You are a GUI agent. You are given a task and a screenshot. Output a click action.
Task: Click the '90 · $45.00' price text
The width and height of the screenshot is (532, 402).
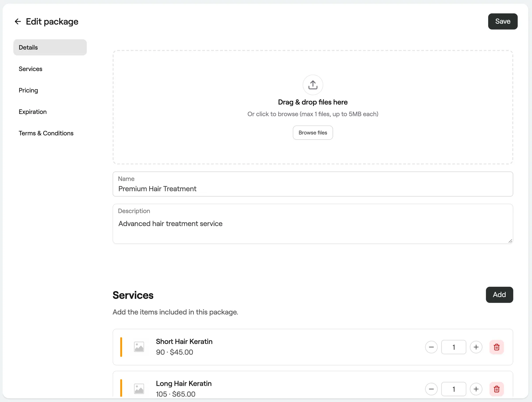[175, 352]
